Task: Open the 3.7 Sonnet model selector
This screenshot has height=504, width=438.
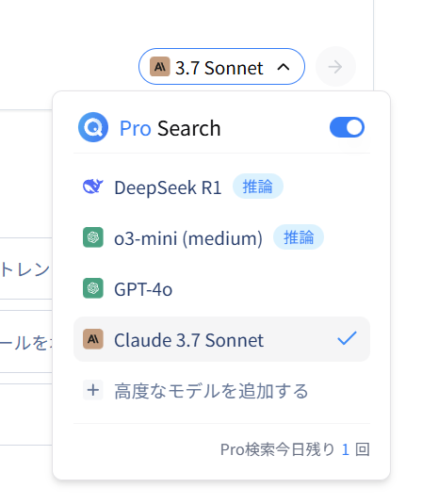Action: [221, 67]
